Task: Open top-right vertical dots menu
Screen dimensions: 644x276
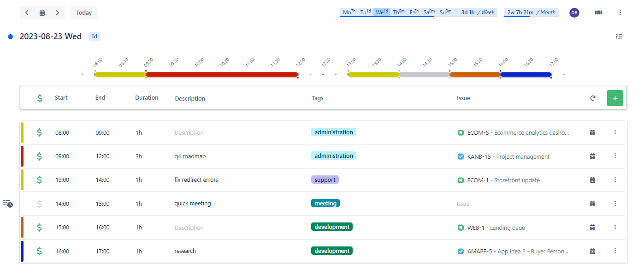Action: click(x=620, y=13)
